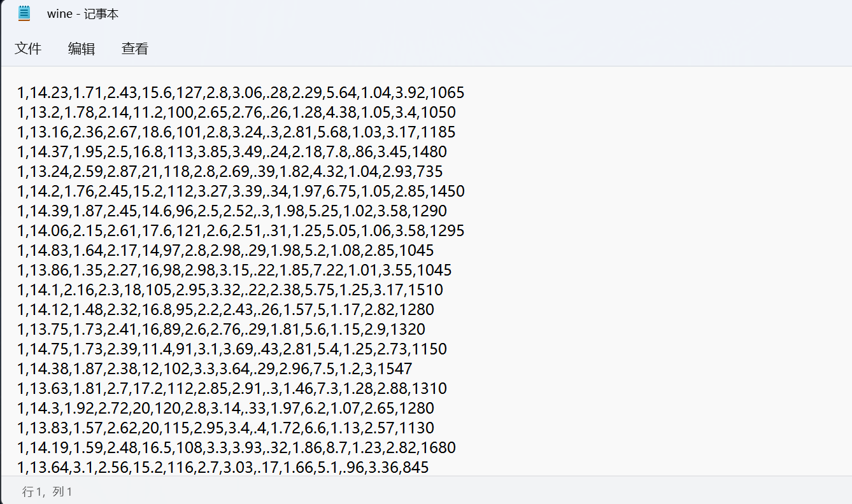Place cursor on the value 1065 in first row

click(447, 93)
